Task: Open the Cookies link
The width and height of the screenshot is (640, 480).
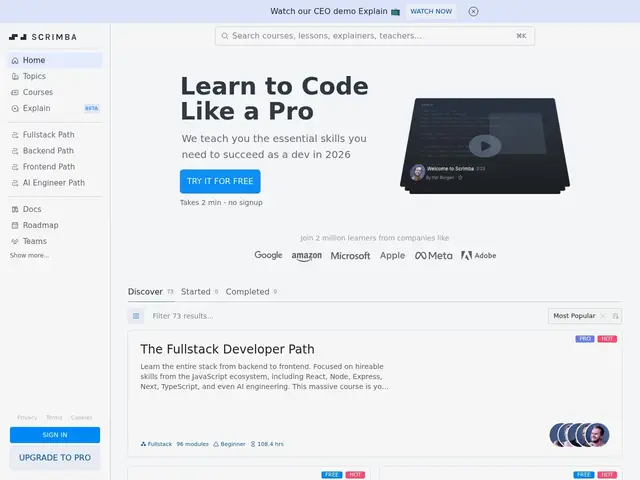Action: coord(82,418)
